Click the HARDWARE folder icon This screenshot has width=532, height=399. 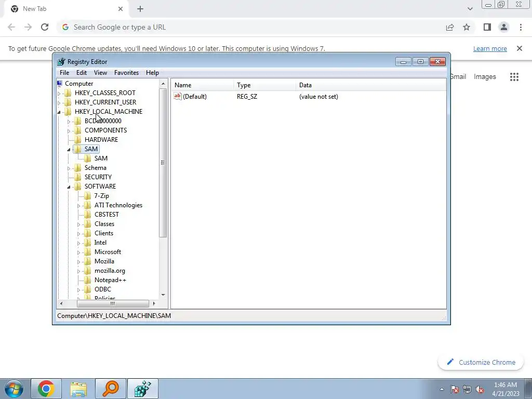coord(78,139)
